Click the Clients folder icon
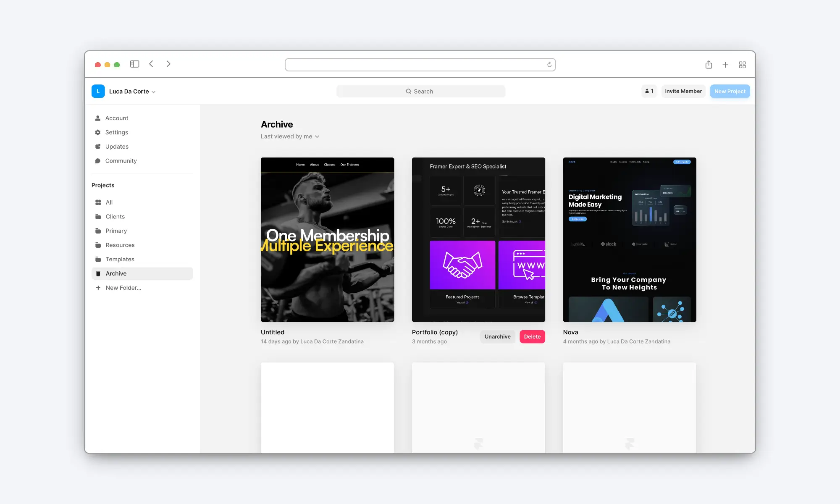This screenshot has width=840, height=504. pos(98,217)
